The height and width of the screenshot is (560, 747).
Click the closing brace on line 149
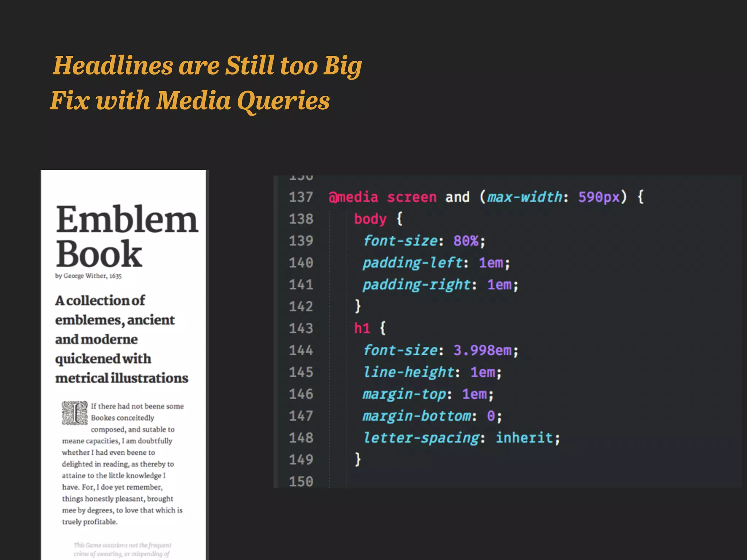pos(358,459)
